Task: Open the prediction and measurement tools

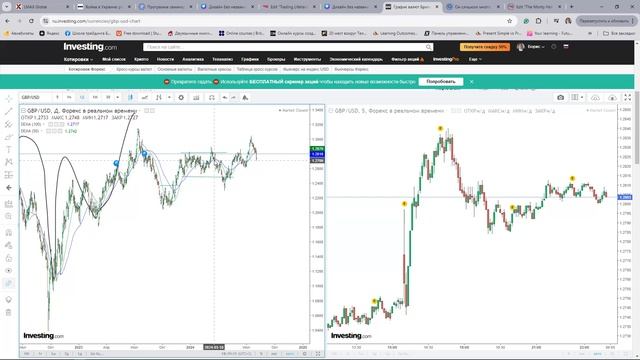Action: (9, 175)
